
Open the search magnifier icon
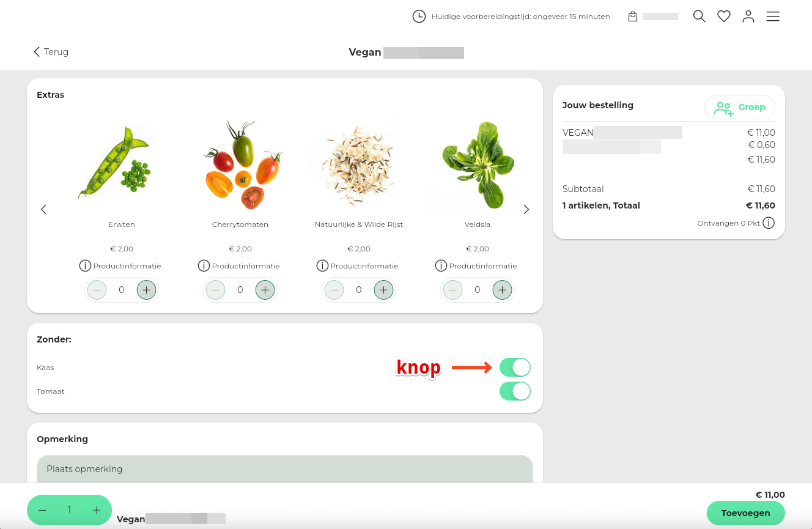(699, 17)
